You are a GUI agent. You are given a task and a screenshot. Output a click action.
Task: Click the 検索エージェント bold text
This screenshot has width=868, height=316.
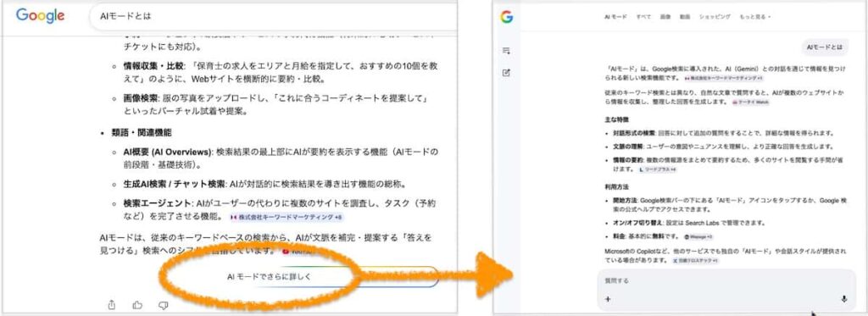158,202
